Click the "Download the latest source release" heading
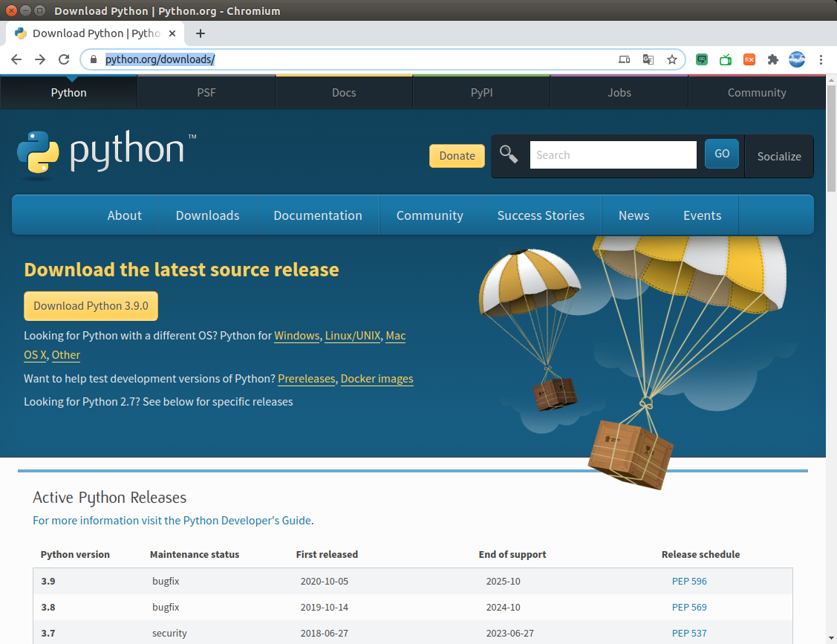This screenshot has height=644, width=837. (x=181, y=270)
